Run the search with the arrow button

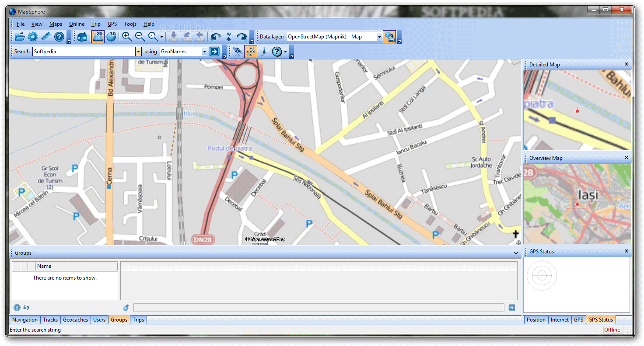[214, 52]
